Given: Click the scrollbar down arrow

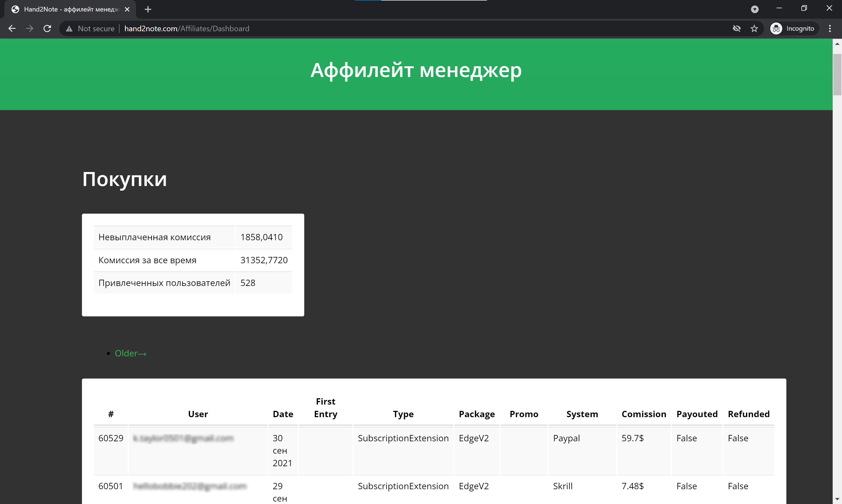Looking at the screenshot, I should tap(837, 500).
